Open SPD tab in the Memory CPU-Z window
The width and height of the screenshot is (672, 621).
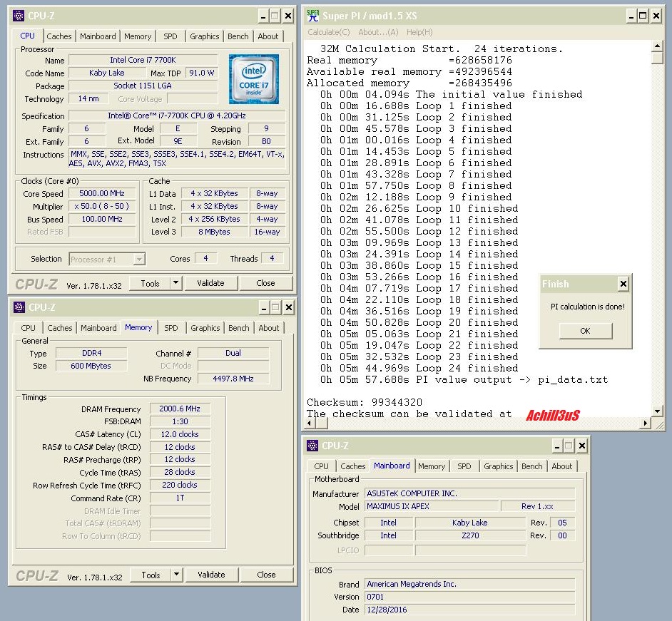171,328
